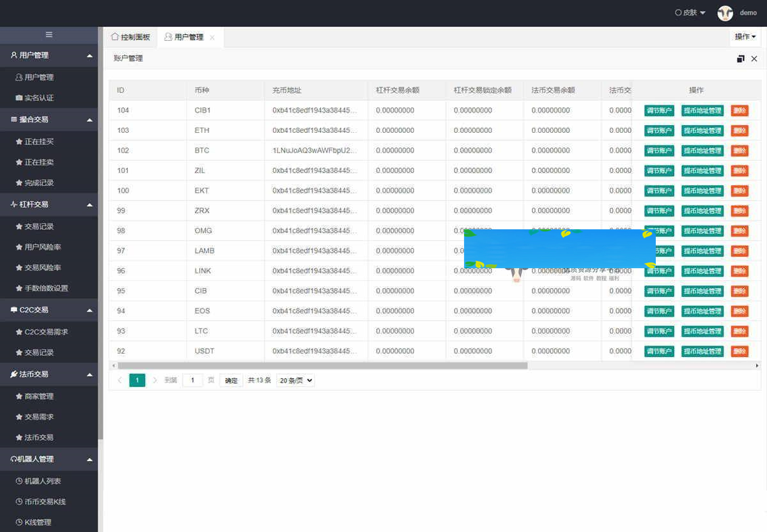The height and width of the screenshot is (532, 767).
Task: Collapse the 用户管理 sidebar section
Action: click(x=89, y=56)
